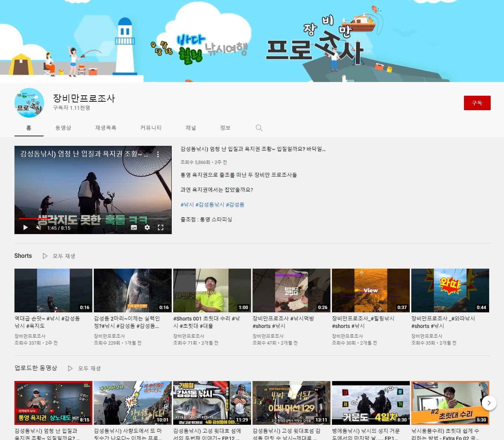Open the 거문도 4일차 video thumbnail
Viewport: 504px width, 440px height.
pos(370,403)
